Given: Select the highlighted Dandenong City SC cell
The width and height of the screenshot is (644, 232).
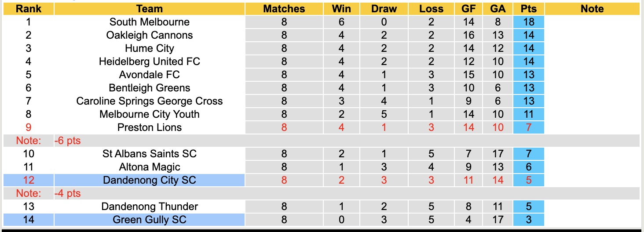Looking at the screenshot, I should (x=150, y=180).
